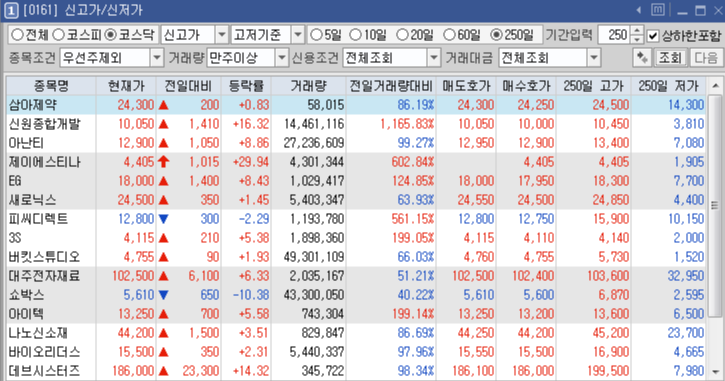
Task: Sort by 전일거래량대비 column header
Action: pyautogui.click(x=391, y=86)
